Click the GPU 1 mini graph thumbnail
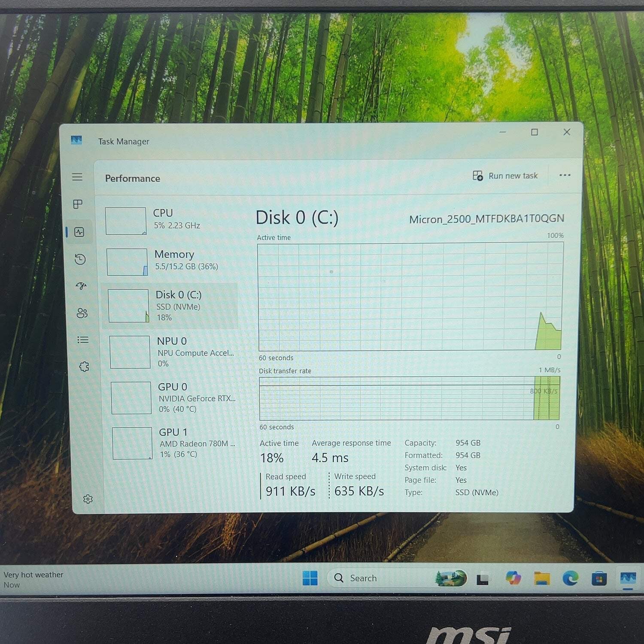Image resolution: width=644 pixels, height=644 pixels. click(132, 443)
